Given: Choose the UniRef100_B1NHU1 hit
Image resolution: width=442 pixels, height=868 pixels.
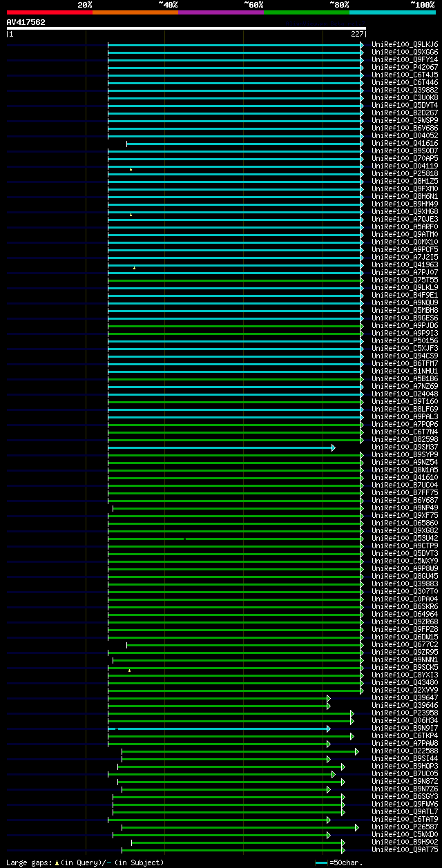Looking at the screenshot, I should pos(405,372).
